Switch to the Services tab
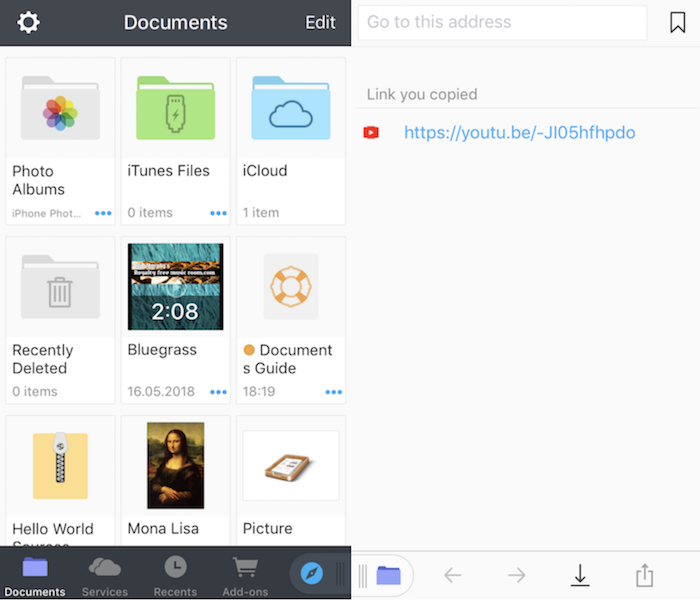Image resolution: width=700 pixels, height=600 pixels. tap(105, 575)
